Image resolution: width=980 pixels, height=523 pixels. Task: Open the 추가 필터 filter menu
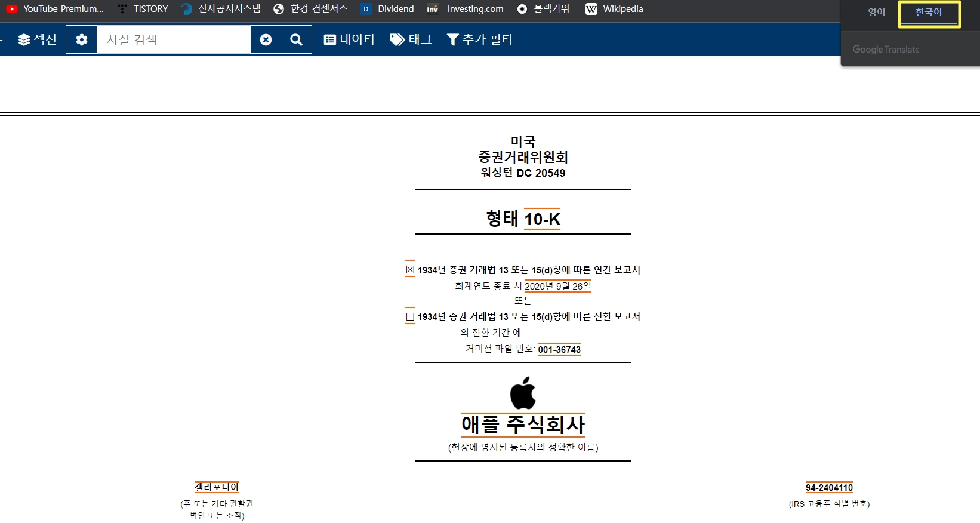pyautogui.click(x=479, y=39)
